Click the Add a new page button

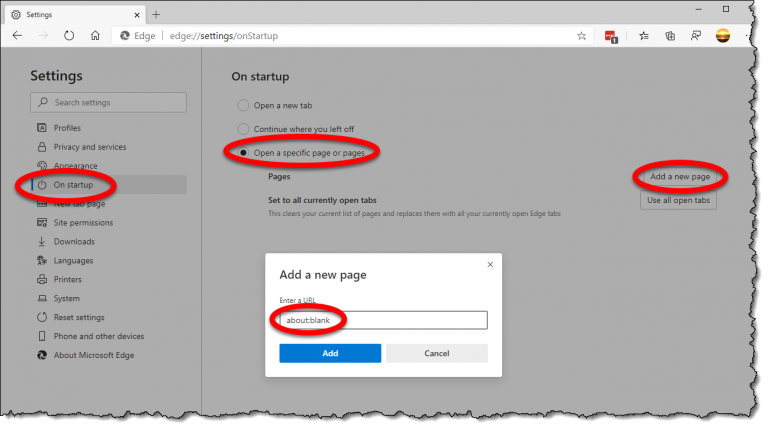pos(680,177)
